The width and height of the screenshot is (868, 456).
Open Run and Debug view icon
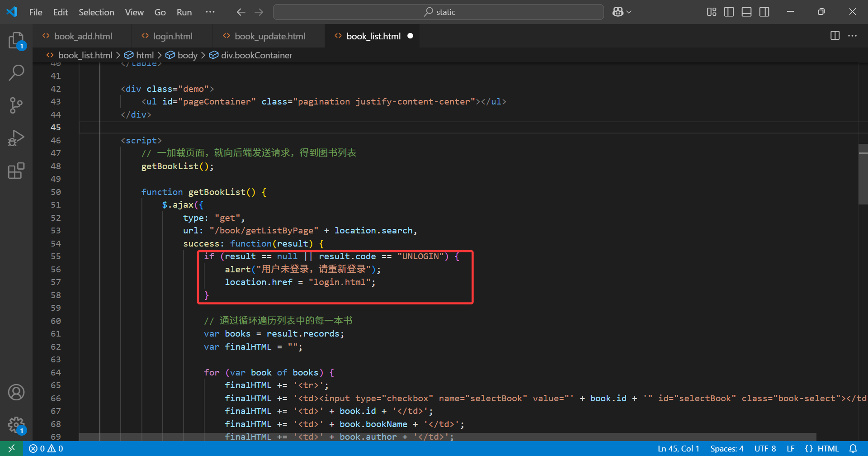pos(16,138)
